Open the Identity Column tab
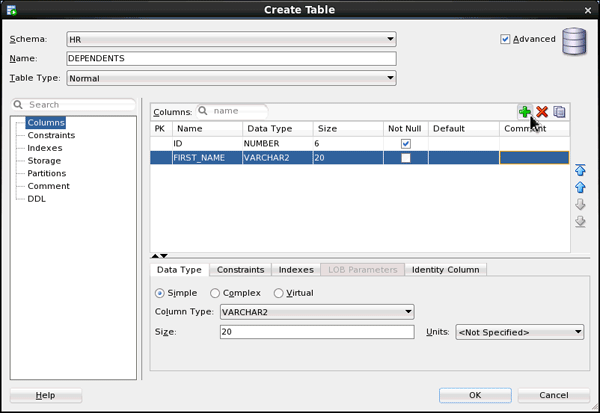The image size is (600, 413). point(447,270)
